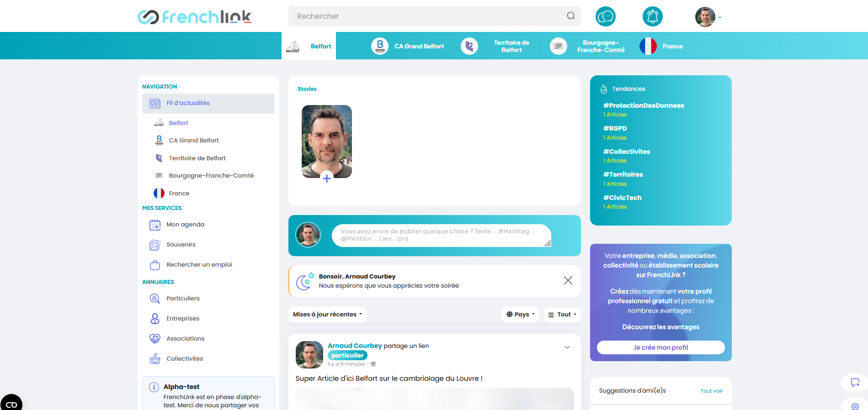This screenshot has height=410, width=868.
Task: Click the Souvenirs icon in sidebar
Action: click(155, 245)
